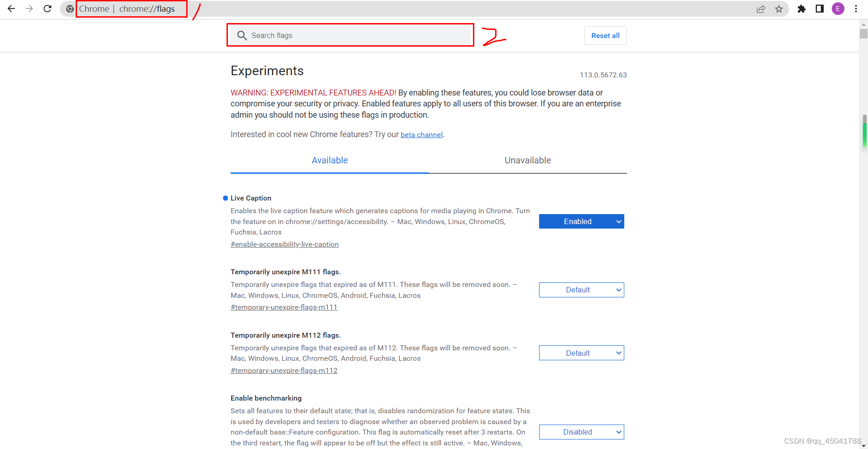Click #temporary-unexpire-flags-m112 link
This screenshot has height=449, width=868.
tap(284, 370)
